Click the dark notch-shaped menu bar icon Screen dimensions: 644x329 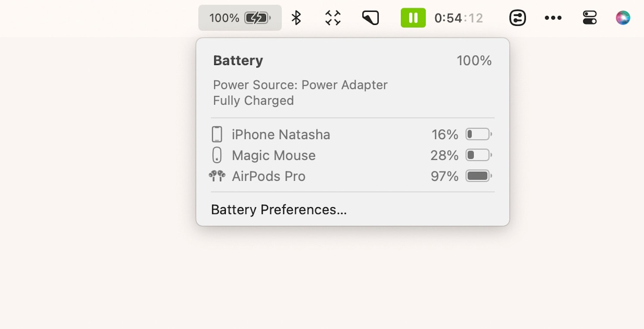(x=370, y=18)
